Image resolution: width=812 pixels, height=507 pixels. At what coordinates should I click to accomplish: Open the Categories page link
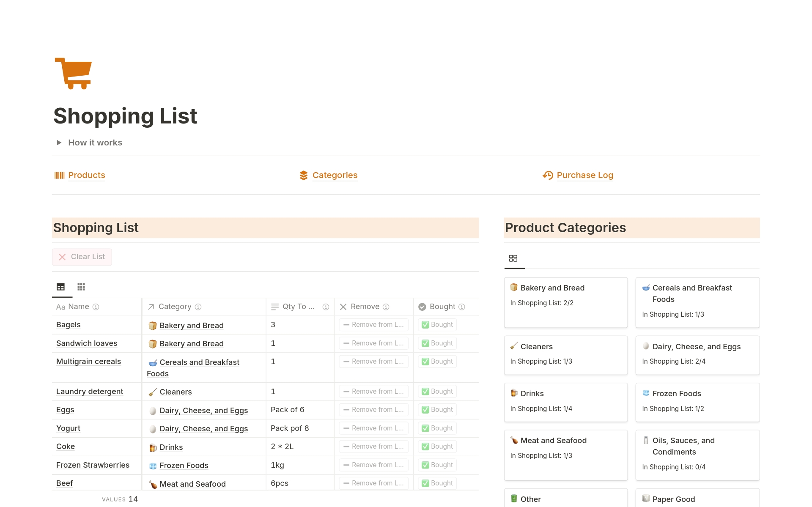335,175
